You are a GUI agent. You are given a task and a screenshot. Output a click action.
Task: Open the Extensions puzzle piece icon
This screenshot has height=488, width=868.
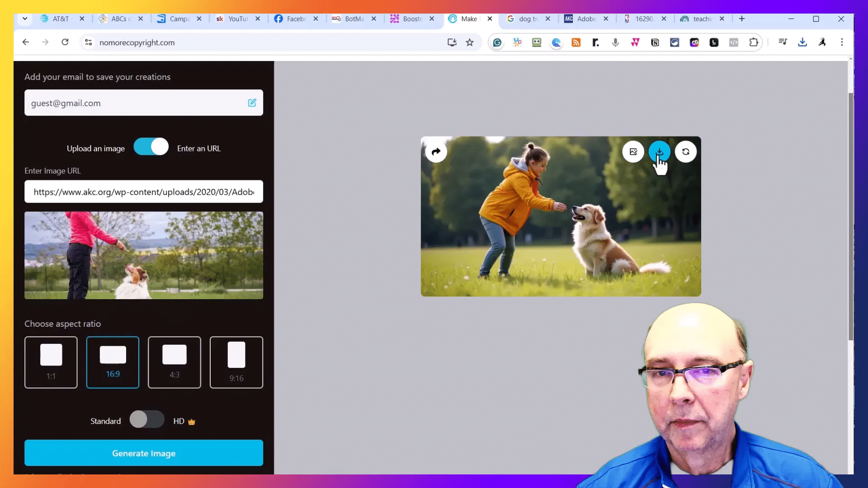click(753, 42)
